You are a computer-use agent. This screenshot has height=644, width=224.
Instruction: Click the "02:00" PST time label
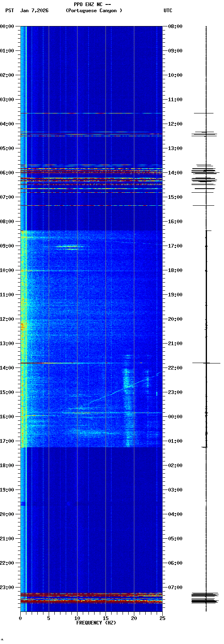(x=7, y=75)
